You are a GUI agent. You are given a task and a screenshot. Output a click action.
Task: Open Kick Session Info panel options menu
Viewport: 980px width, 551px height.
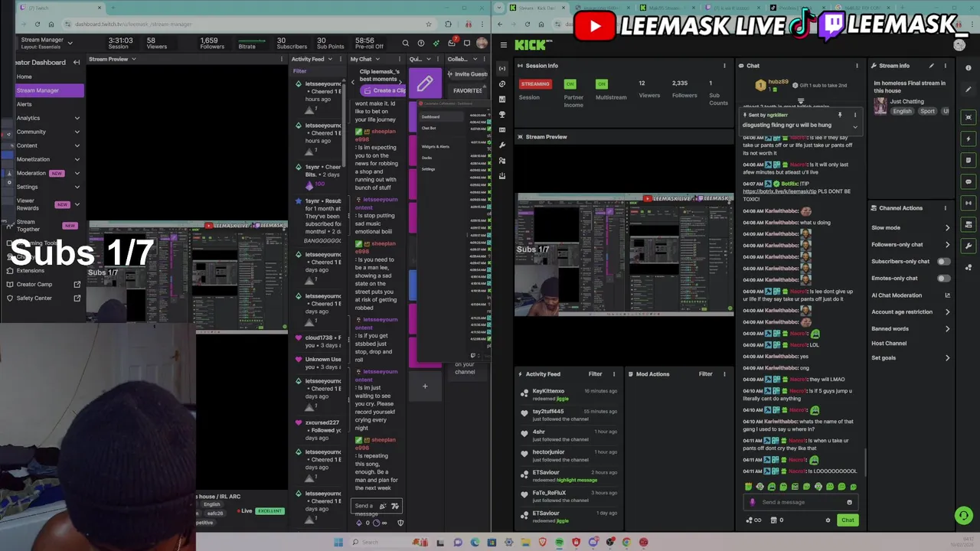(724, 66)
